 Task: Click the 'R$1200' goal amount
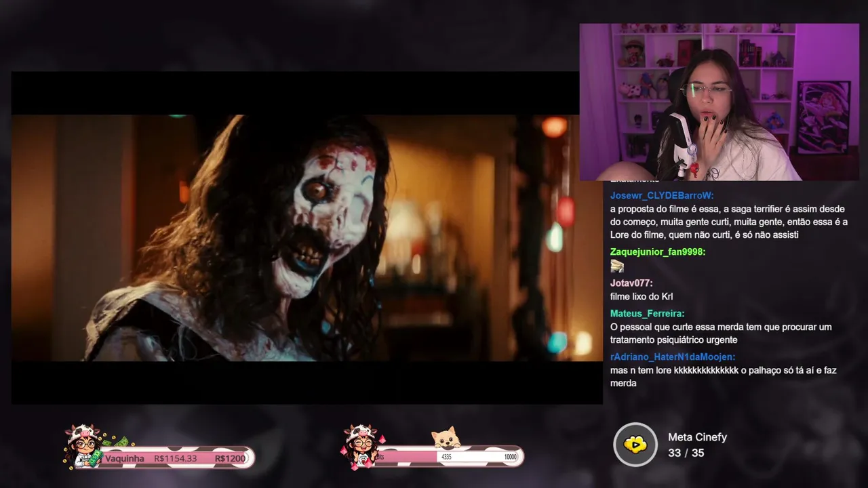tap(230, 458)
